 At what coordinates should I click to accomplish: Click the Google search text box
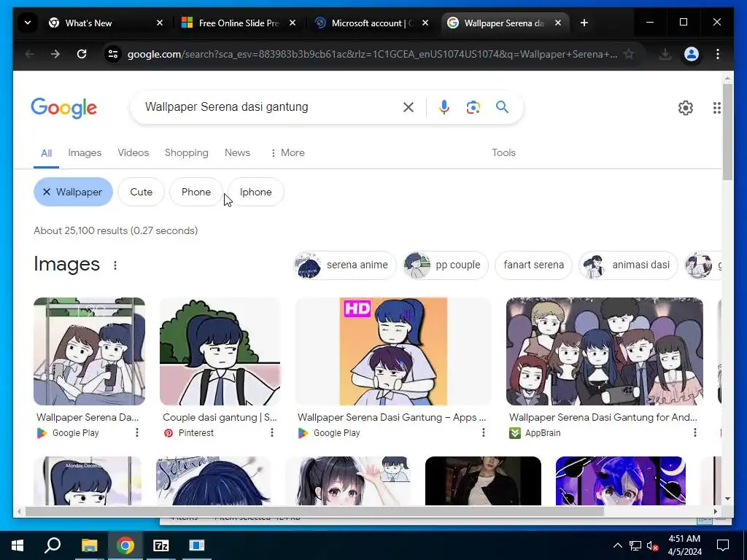tap(267, 106)
